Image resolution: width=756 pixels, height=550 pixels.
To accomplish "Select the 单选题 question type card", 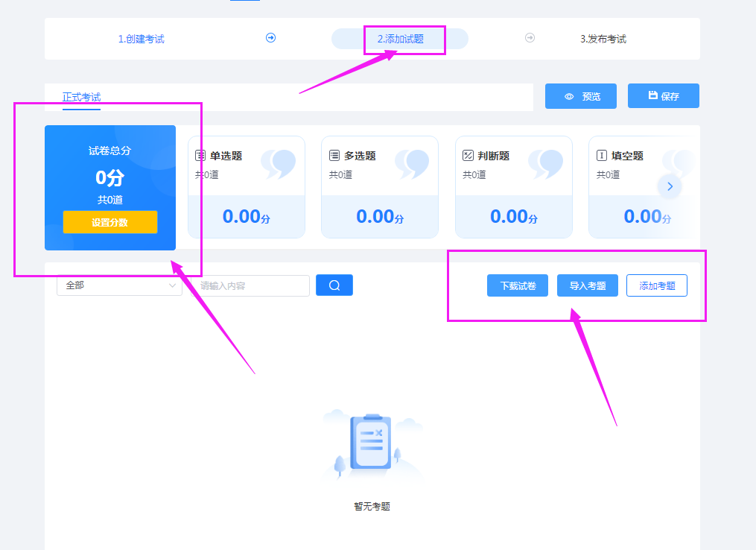I will (247, 187).
